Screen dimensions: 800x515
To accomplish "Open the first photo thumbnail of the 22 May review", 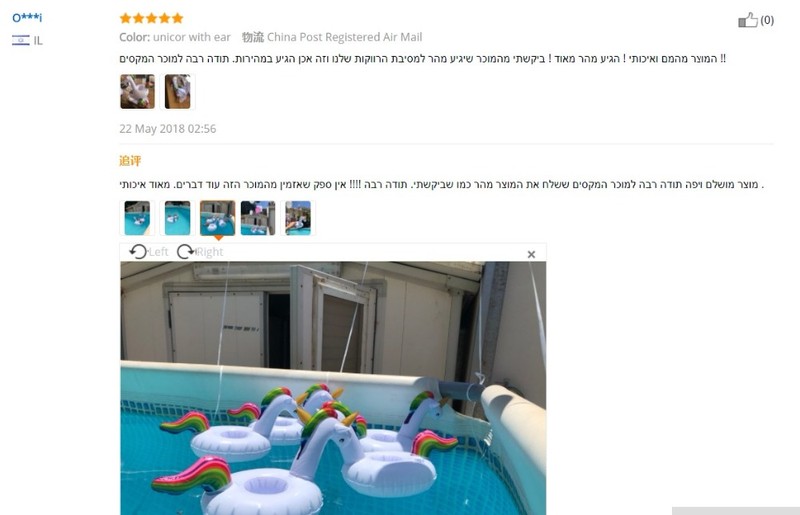I will pyautogui.click(x=137, y=91).
